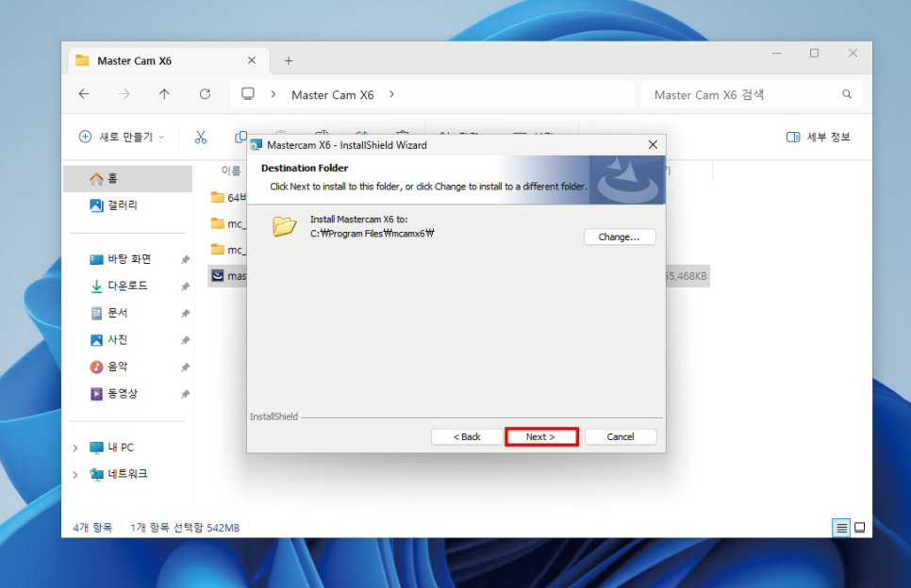911x588 pixels.
Task: Click 4개 항목 status bar text
Action: pyautogui.click(x=92, y=528)
